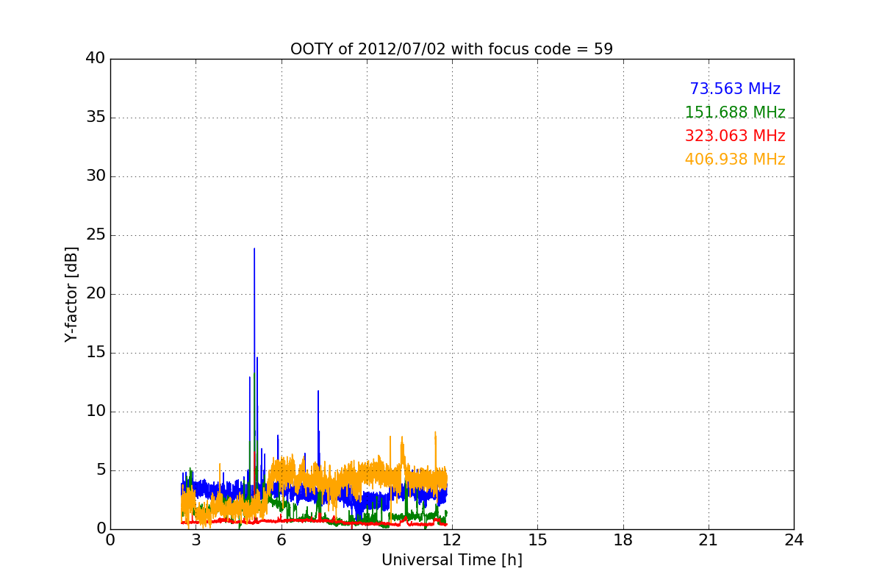
Task: Click the x-axis tick label 12
Action: (x=452, y=540)
